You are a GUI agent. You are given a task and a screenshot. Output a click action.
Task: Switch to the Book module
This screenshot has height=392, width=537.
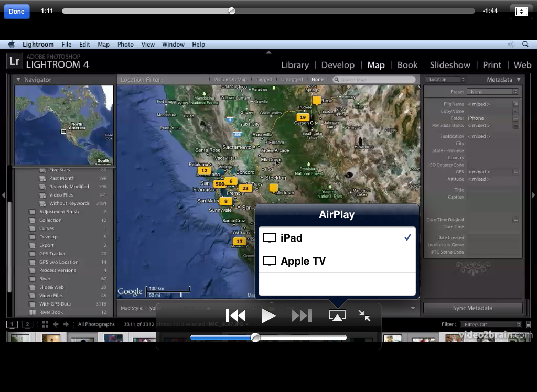point(407,65)
